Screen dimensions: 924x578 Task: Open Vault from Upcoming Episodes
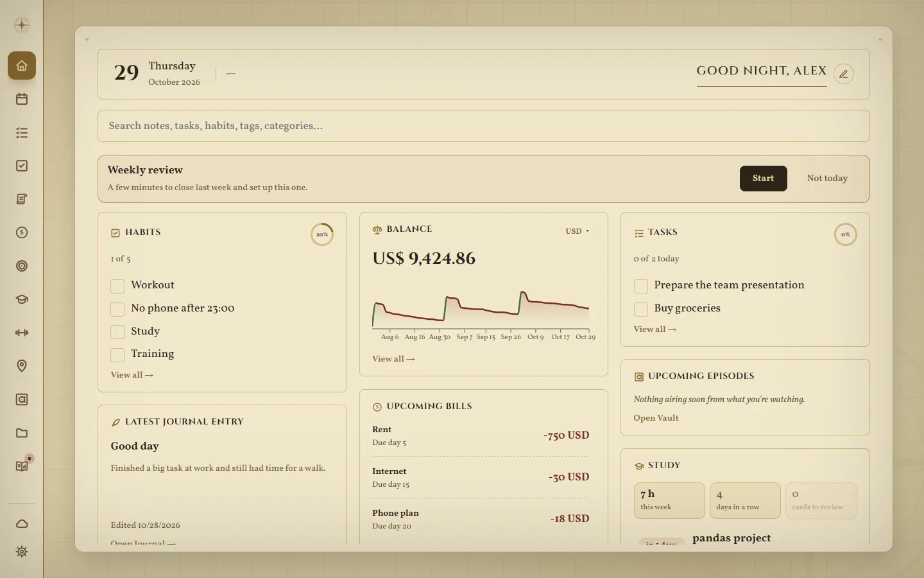pyautogui.click(x=656, y=418)
